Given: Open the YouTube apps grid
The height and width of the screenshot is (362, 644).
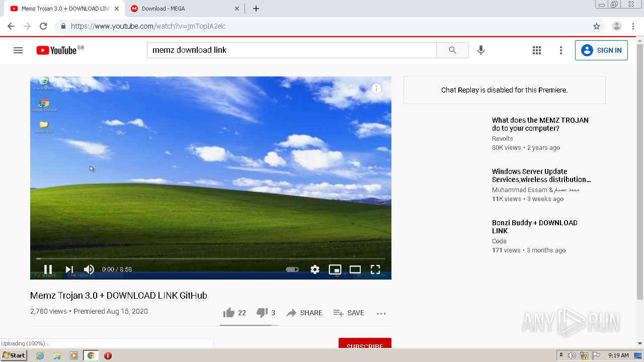Looking at the screenshot, I should click(x=537, y=50).
